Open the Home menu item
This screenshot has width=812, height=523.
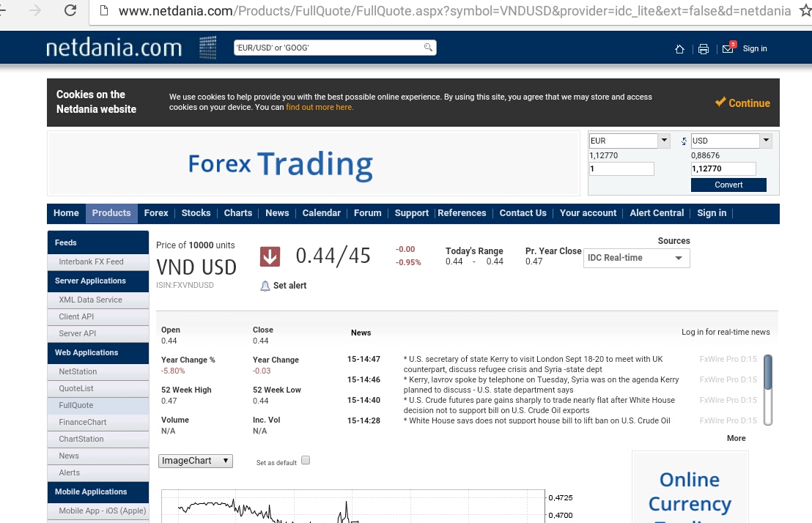pyautogui.click(x=66, y=213)
